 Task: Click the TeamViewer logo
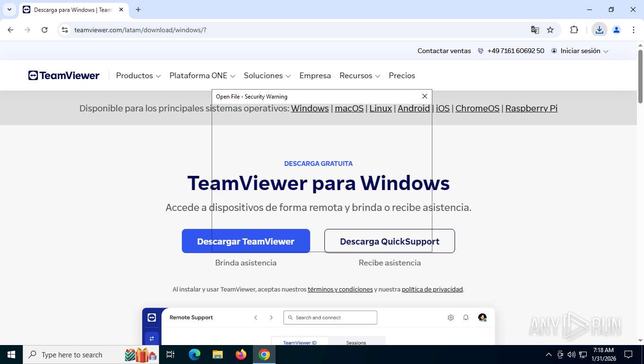[64, 75]
